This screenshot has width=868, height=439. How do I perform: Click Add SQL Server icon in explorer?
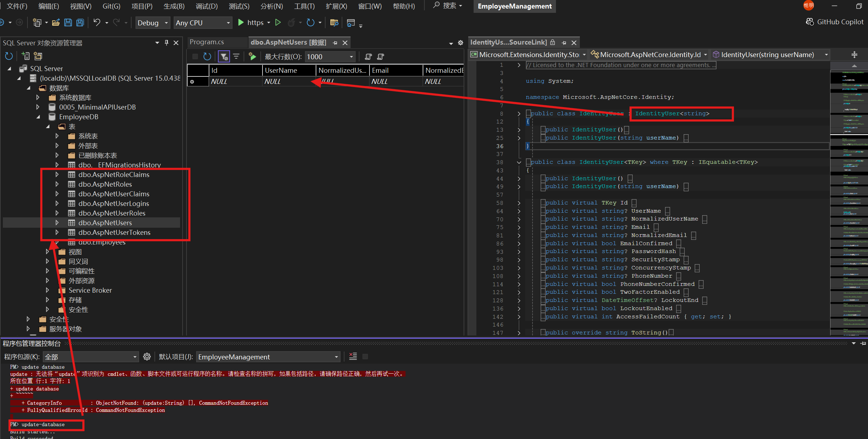click(x=26, y=56)
